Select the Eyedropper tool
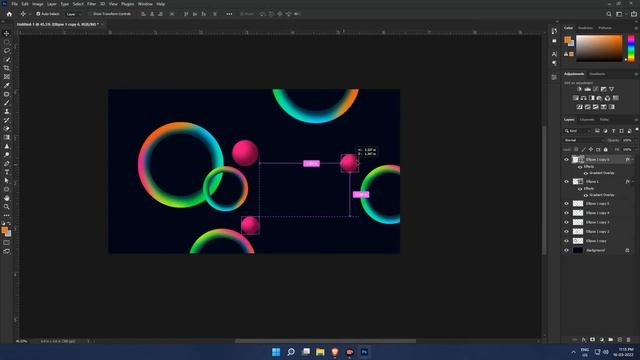The image size is (640, 360). tap(7, 85)
